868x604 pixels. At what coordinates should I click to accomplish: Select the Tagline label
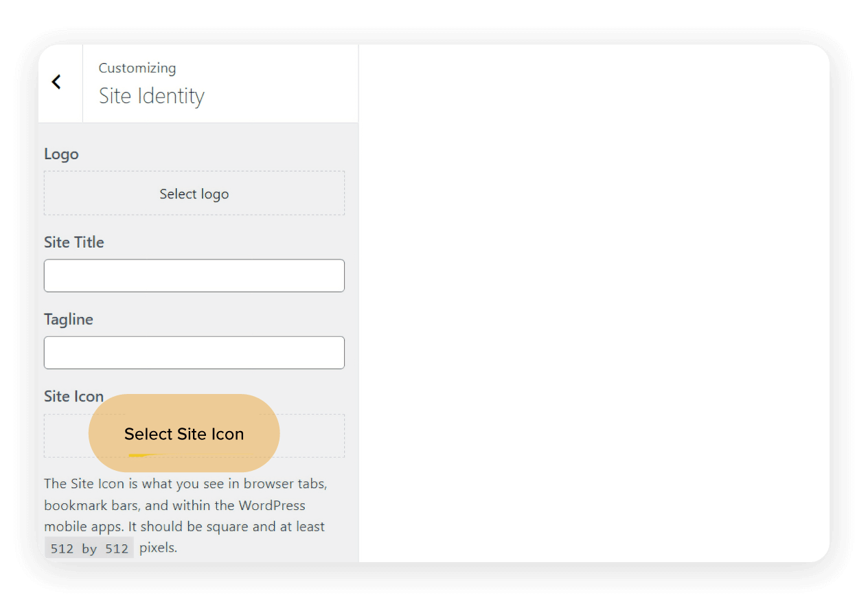pos(69,319)
